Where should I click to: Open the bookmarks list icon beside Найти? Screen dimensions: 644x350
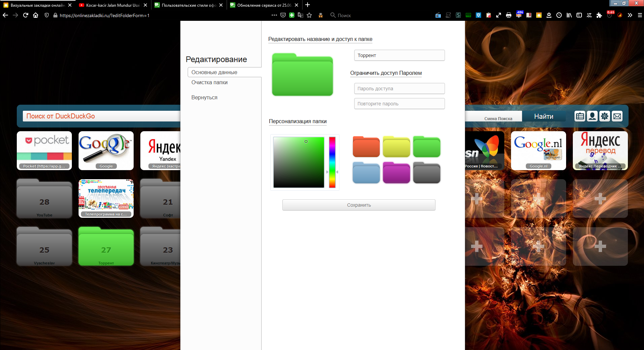tap(580, 116)
